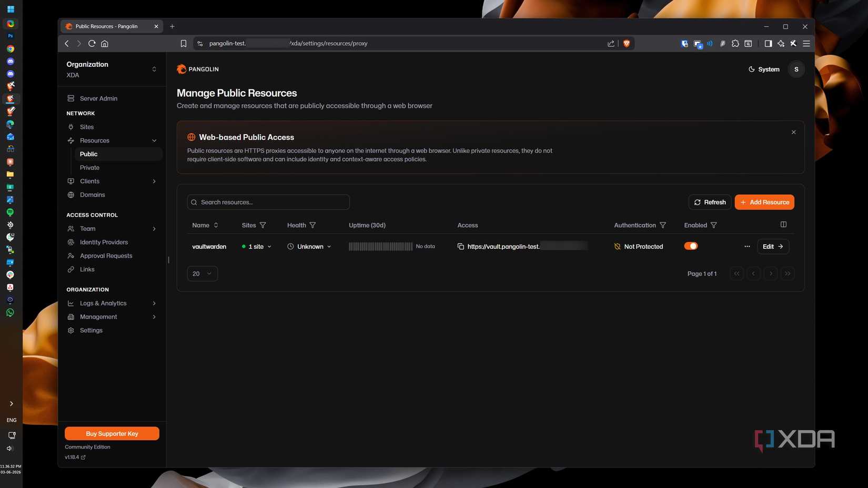
Task: Switch the System theme toggle
Action: pyautogui.click(x=764, y=69)
